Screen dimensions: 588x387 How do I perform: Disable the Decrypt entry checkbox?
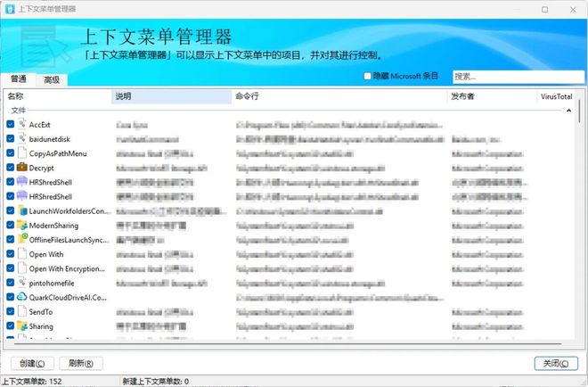(11, 167)
